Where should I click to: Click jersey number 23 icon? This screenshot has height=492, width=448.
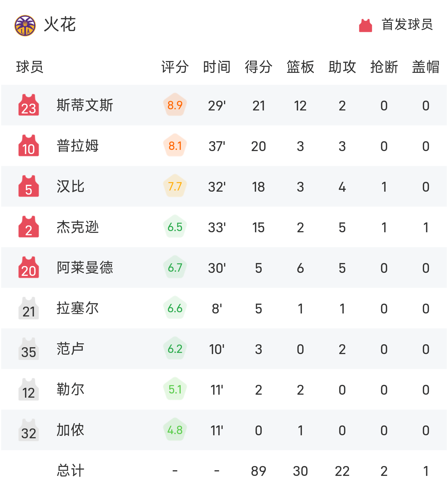point(29,105)
